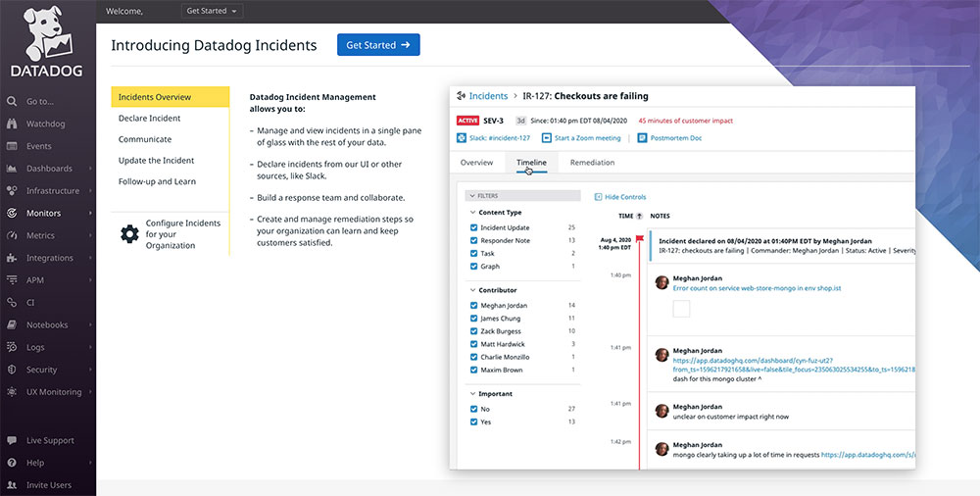Click the Watchdog binoculars icon
The width and height of the screenshot is (980, 496).
tap(11, 124)
